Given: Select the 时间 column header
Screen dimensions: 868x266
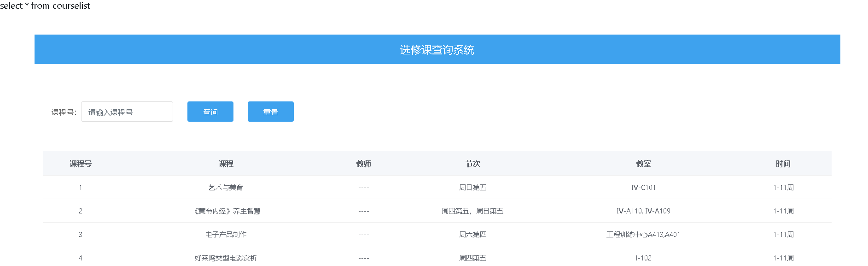Looking at the screenshot, I should 783,164.
